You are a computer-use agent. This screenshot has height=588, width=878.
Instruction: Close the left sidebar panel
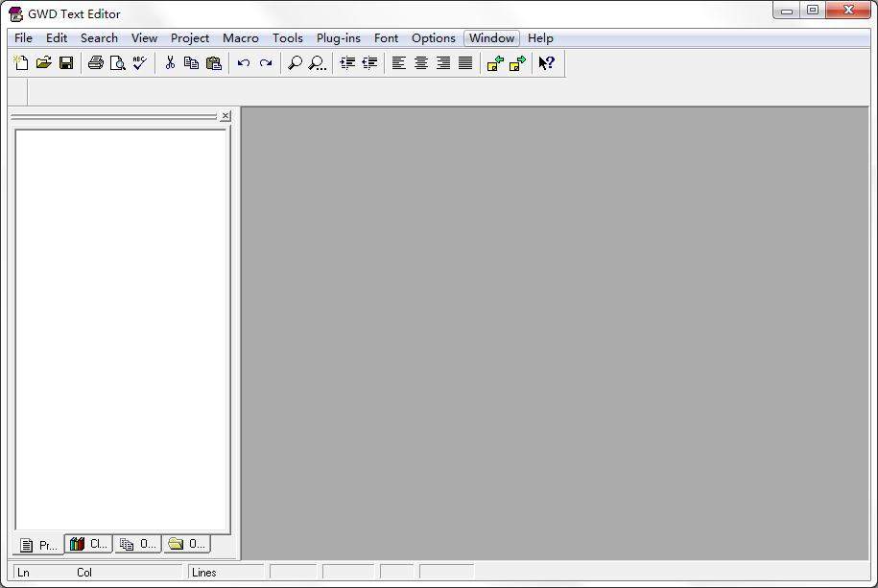(225, 115)
